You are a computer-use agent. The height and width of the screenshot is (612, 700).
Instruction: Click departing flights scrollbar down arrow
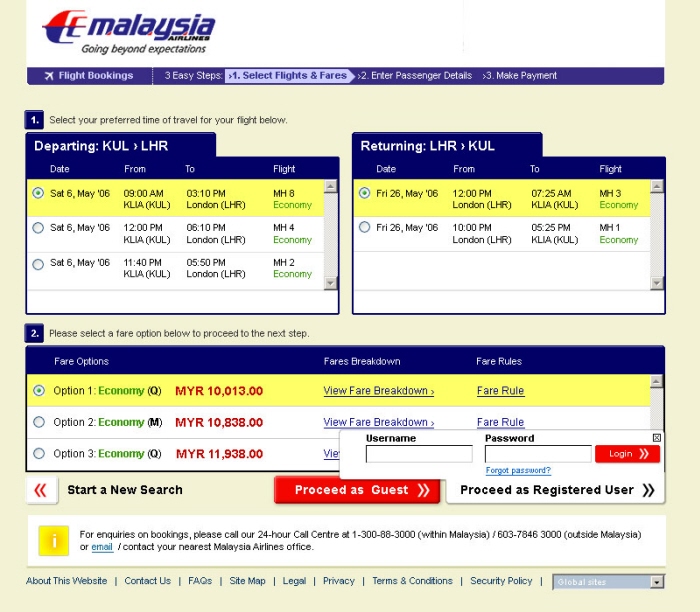330,283
